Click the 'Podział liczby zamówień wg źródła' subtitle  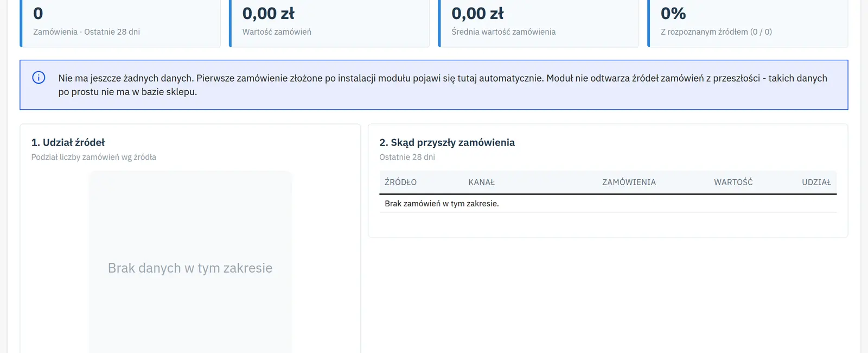pos(94,157)
